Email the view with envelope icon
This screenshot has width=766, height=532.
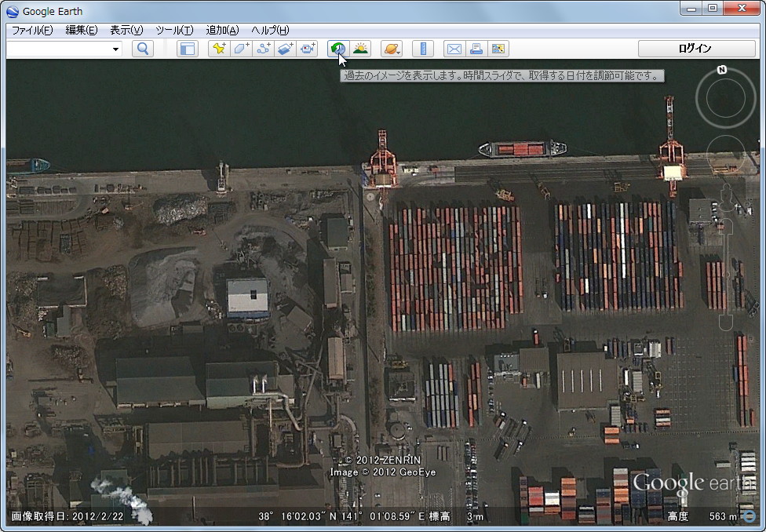coord(454,49)
